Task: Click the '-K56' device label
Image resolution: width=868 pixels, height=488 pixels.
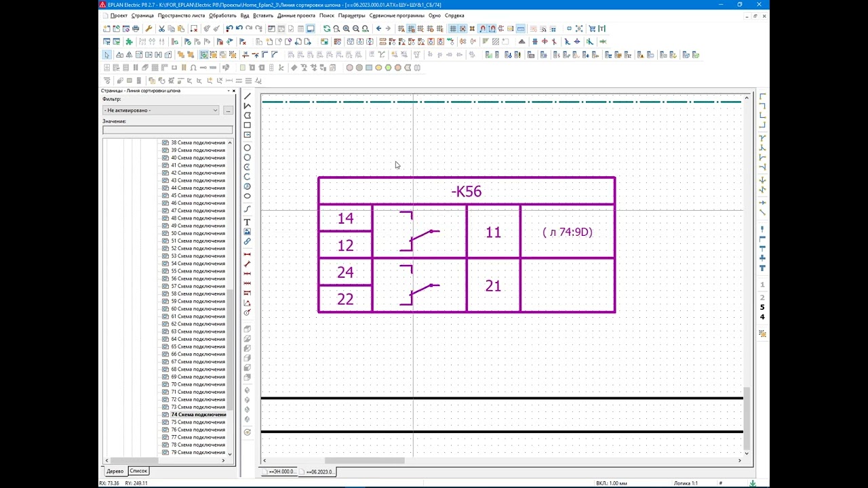Action: click(x=467, y=191)
